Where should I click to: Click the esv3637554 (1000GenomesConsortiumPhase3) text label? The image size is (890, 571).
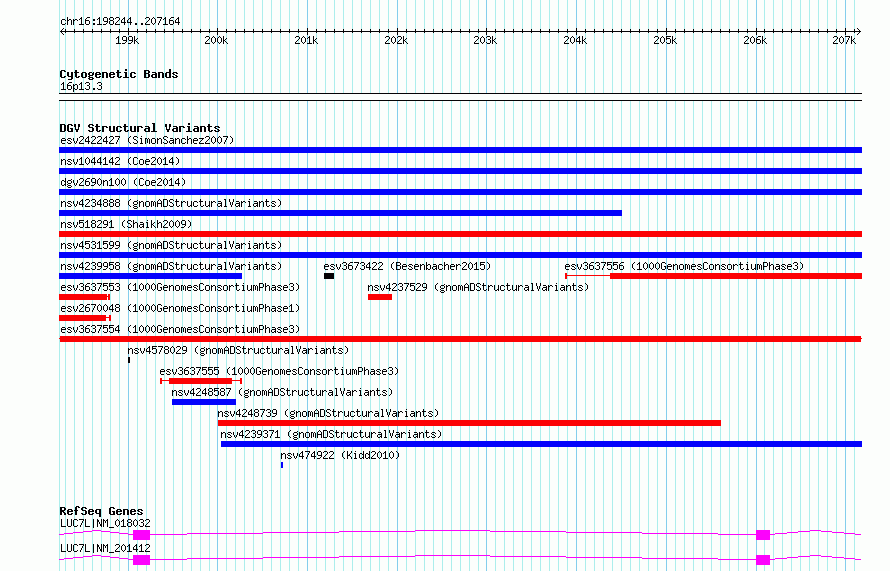click(x=180, y=329)
